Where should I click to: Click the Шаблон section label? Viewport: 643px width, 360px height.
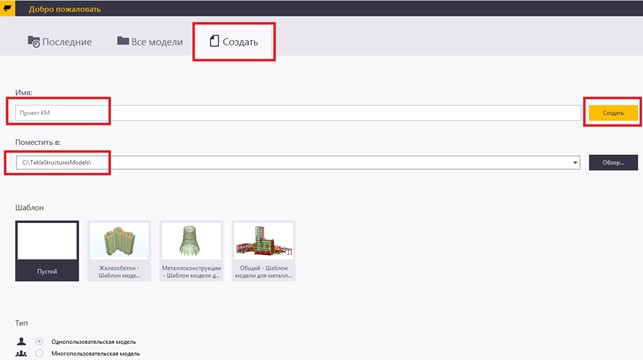(x=29, y=207)
